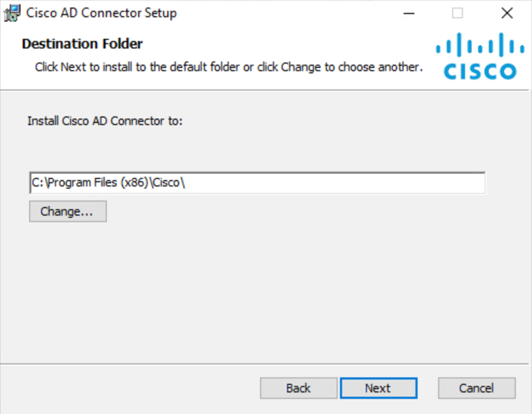Click 'Install Cisco AD Connector to:' label
The height and width of the screenshot is (414, 532).
(105, 120)
